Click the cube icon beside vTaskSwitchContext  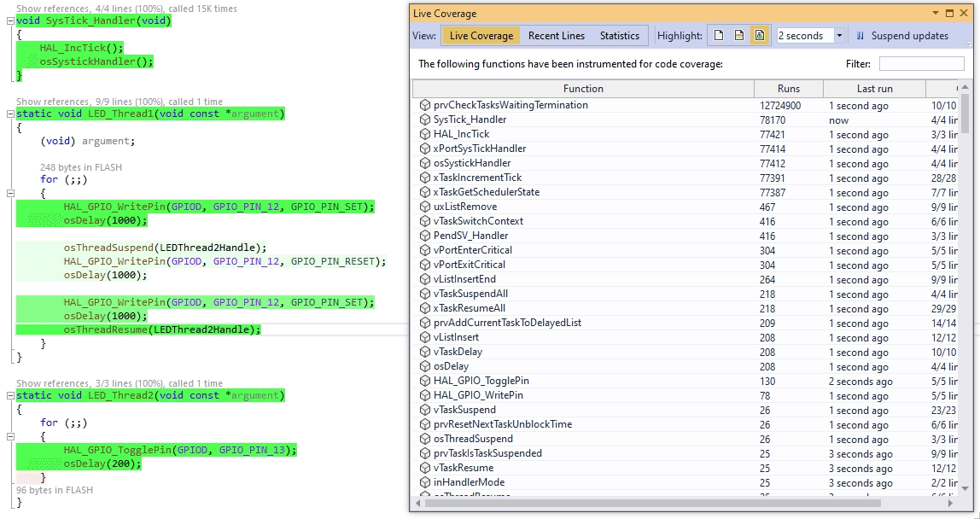click(x=425, y=221)
